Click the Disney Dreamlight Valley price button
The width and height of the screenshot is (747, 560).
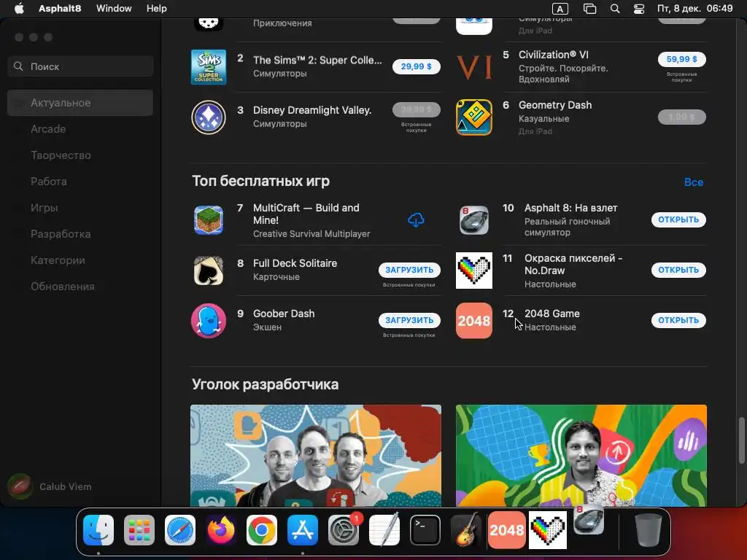(x=416, y=109)
